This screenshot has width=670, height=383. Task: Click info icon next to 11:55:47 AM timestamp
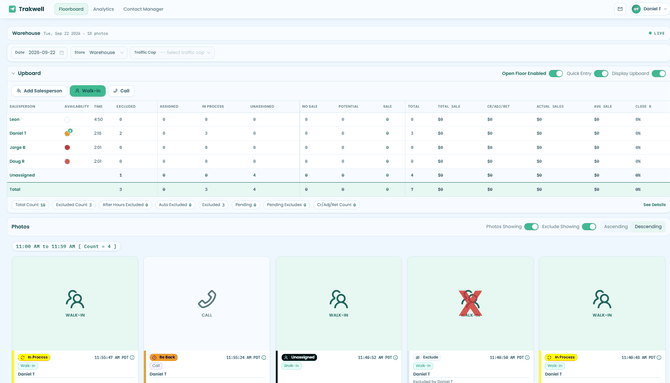coord(132,357)
